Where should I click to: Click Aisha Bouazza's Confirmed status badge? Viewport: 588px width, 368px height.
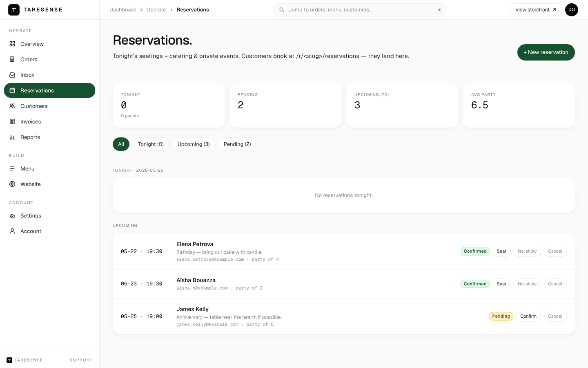click(x=475, y=284)
